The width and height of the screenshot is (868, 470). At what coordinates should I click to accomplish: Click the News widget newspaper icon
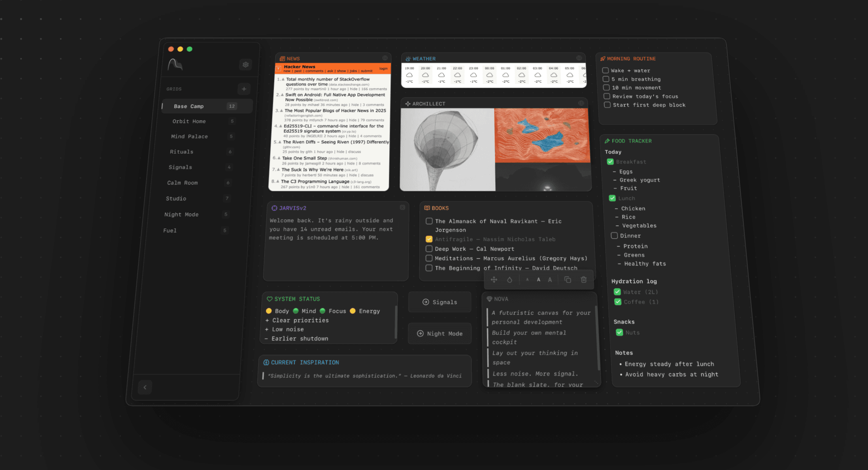[x=282, y=59]
